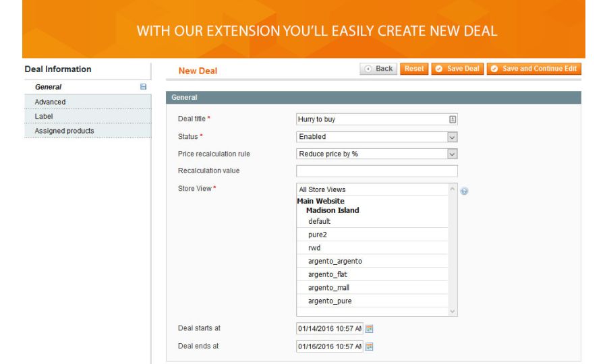Click the Recalculation value input field
Viewport: 607px width, 364px height.
pos(376,171)
